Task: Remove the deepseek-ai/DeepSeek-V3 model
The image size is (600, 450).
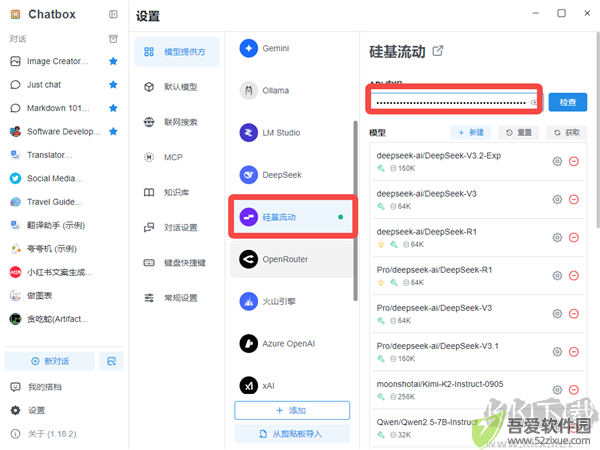Action: [x=574, y=199]
